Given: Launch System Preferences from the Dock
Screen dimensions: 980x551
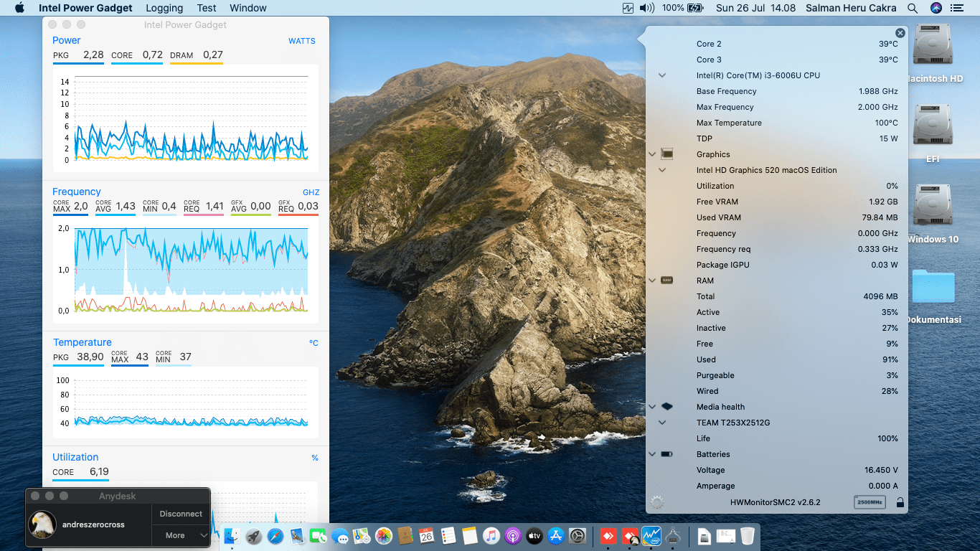Looking at the screenshot, I should tap(578, 536).
